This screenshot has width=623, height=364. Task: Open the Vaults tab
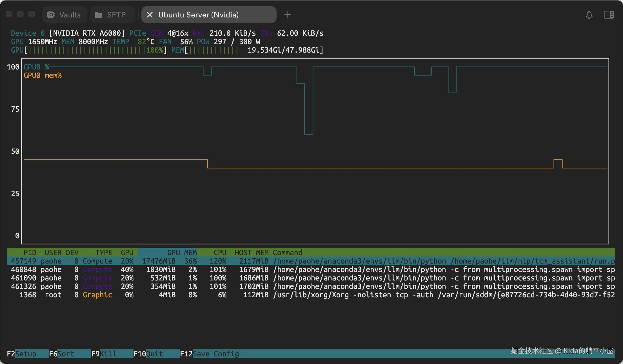(x=70, y=15)
